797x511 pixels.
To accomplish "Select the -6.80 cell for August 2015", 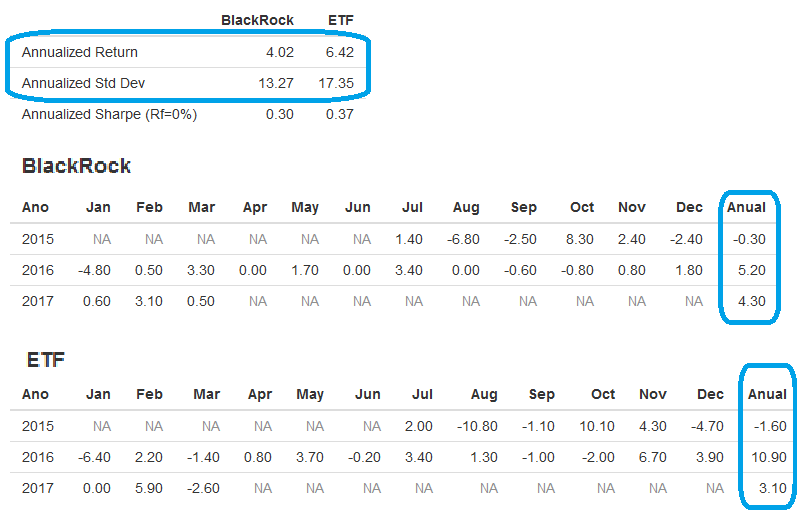I will [x=463, y=239].
